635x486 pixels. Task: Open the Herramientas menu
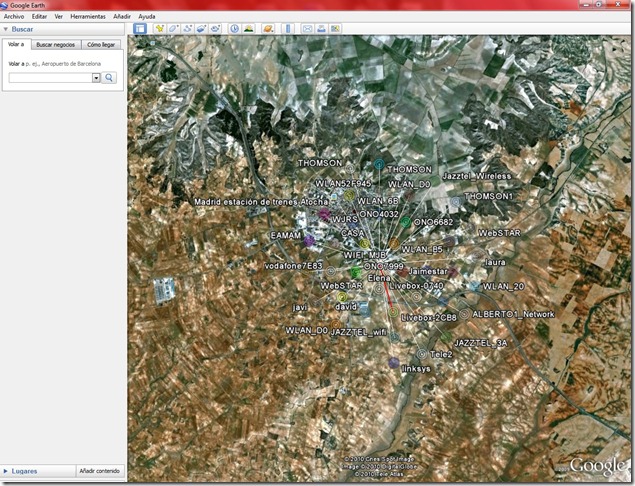click(89, 17)
